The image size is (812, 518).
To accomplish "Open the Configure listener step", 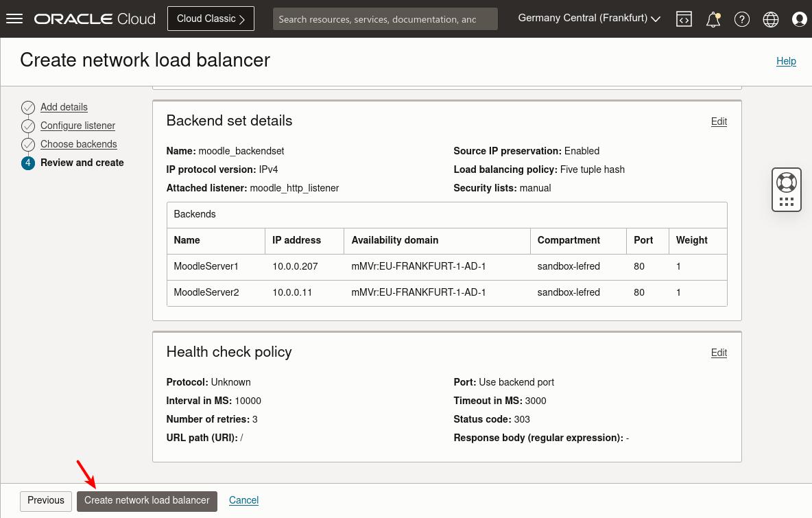I will click(x=77, y=126).
